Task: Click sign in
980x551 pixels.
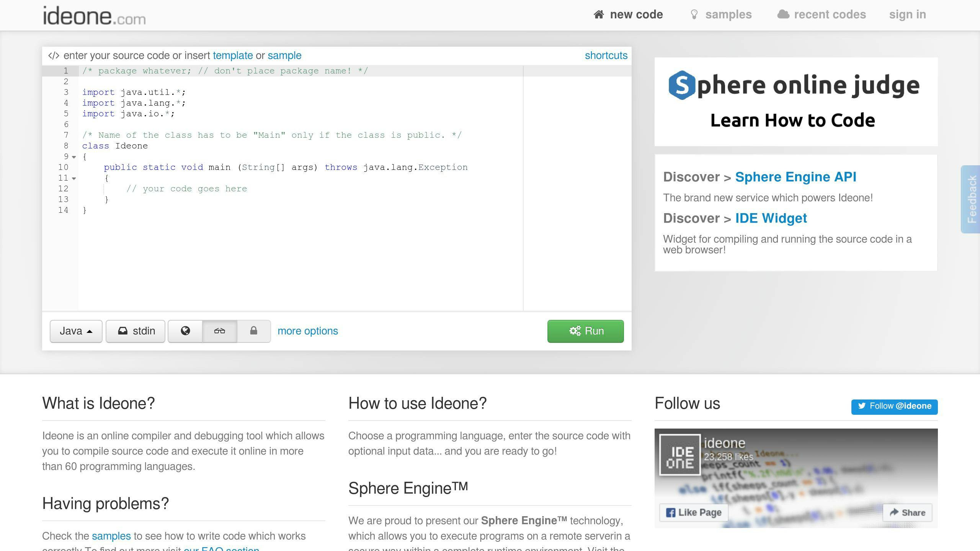Action: coord(907,14)
